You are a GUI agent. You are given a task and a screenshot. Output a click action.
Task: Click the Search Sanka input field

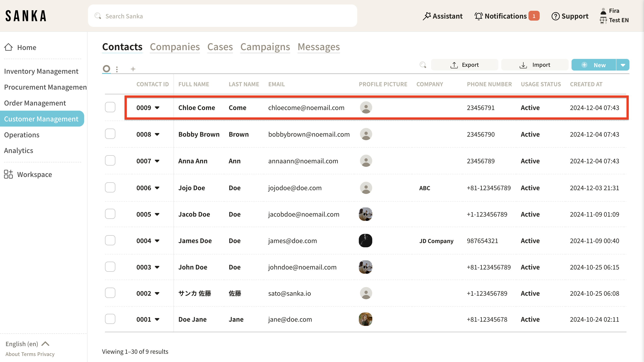[x=223, y=16]
